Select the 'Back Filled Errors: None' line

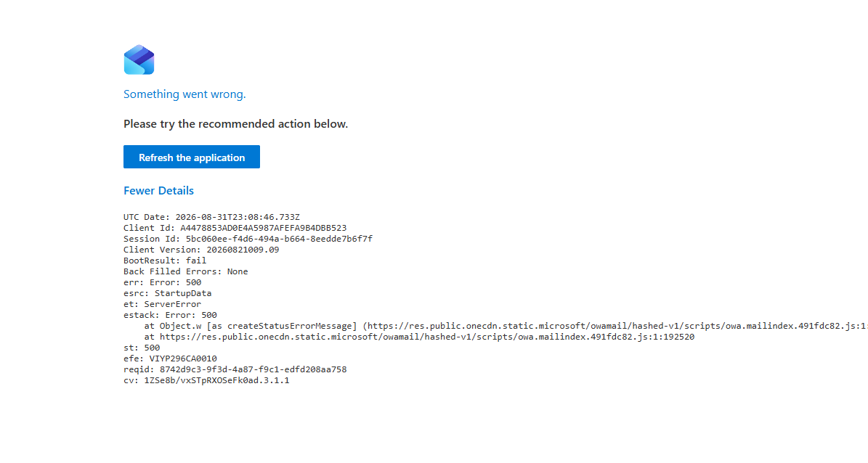(x=185, y=271)
